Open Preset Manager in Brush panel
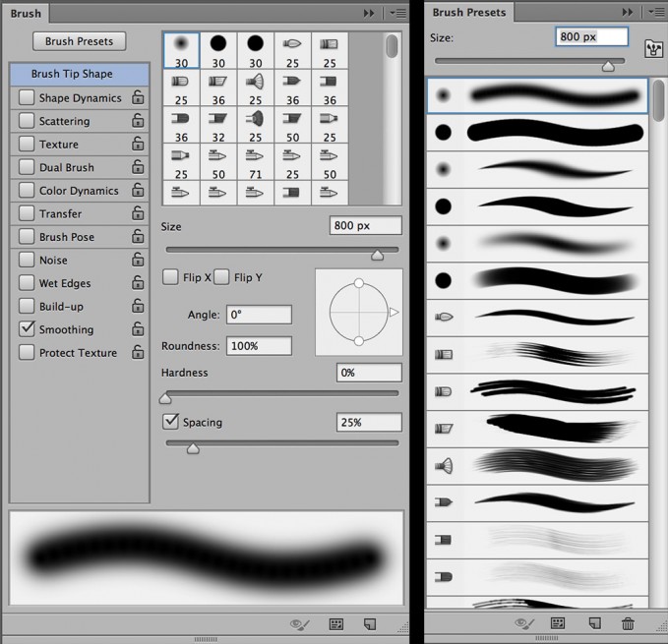 click(336, 624)
